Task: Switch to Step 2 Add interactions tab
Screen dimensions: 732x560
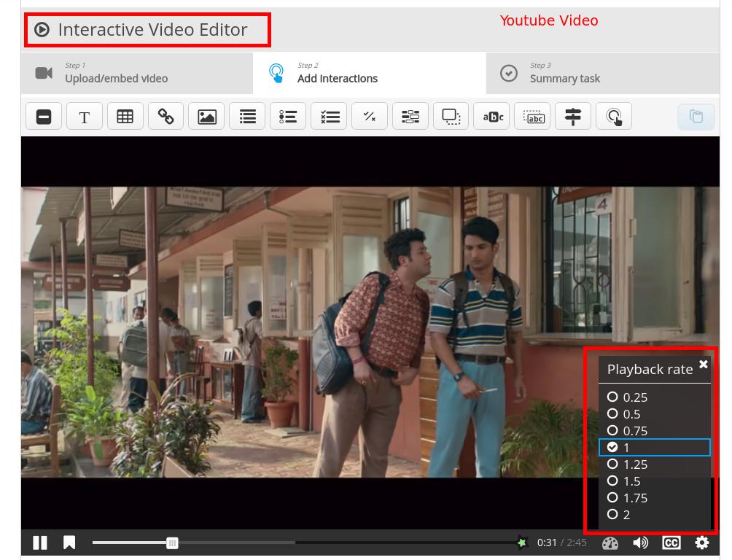Action: coord(370,74)
